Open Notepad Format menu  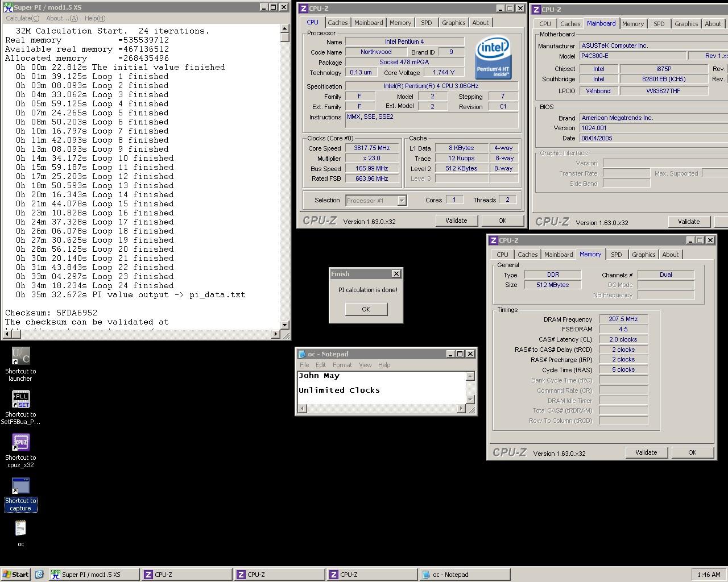pos(342,365)
